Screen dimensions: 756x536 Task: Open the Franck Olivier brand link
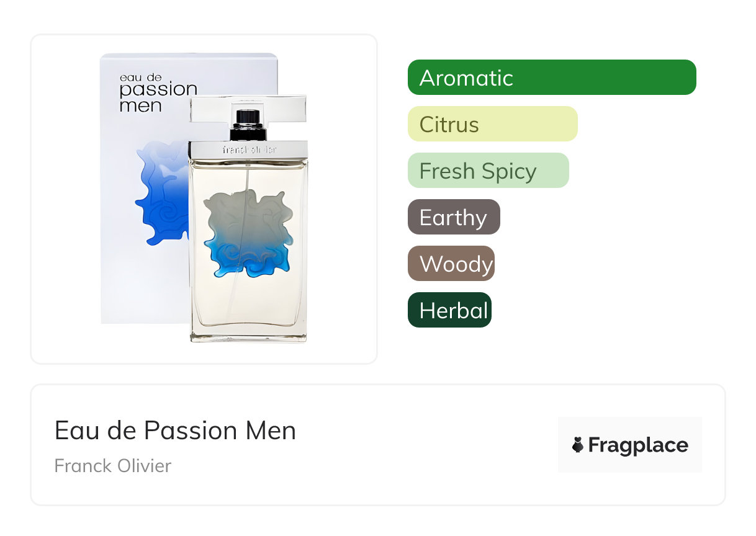112,465
